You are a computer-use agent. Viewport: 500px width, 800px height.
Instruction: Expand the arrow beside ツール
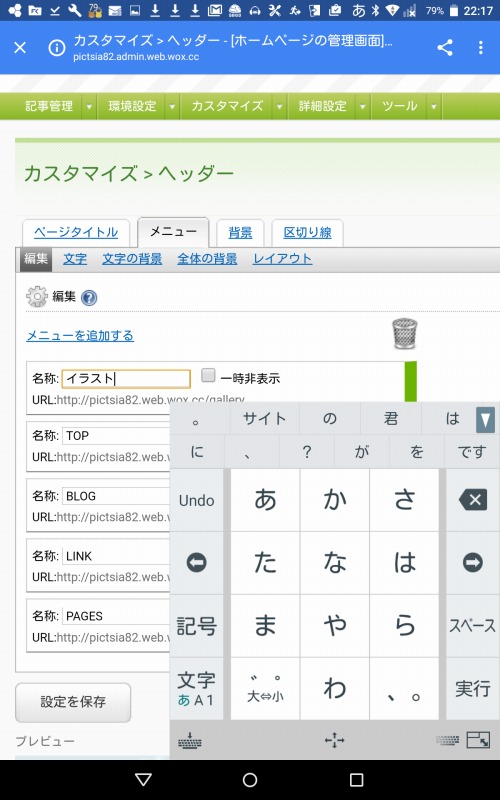[x=434, y=106]
